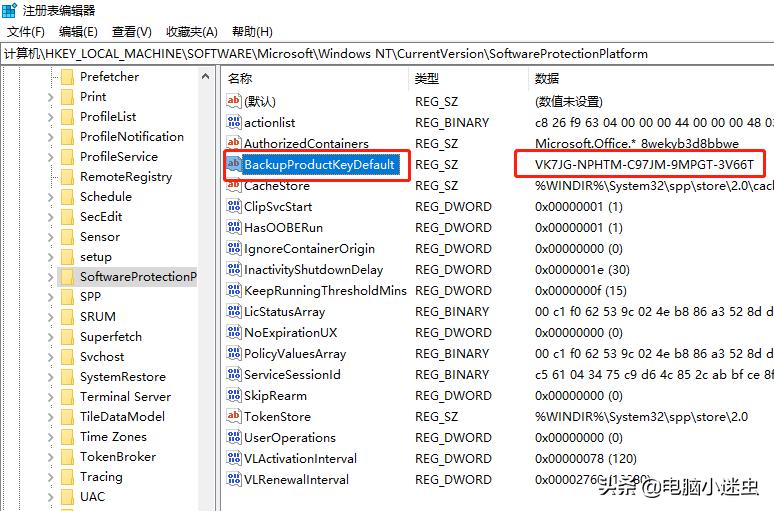
Task: Select the VLRenewalInterval value
Action: coord(296,480)
